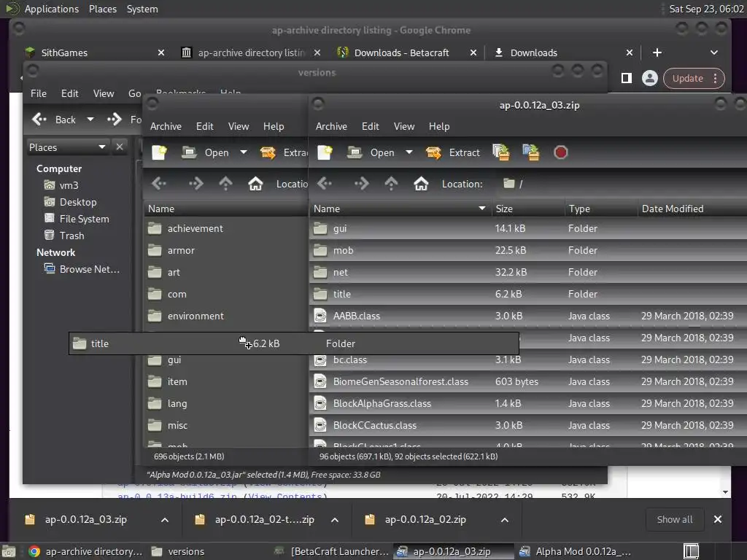Click the Add folder icon in ap-0.0.12a_03.zip toolbar
Viewport: 747px width, 560px height.
(x=531, y=152)
